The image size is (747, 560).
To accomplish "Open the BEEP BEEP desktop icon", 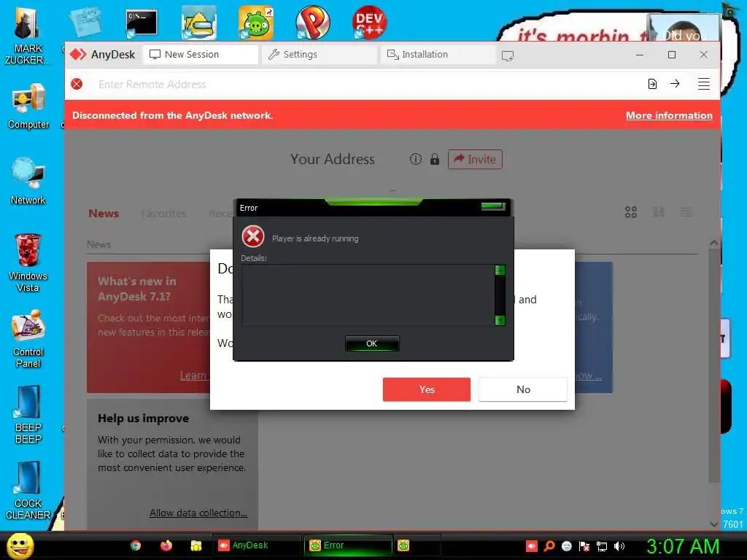I will [x=28, y=414].
